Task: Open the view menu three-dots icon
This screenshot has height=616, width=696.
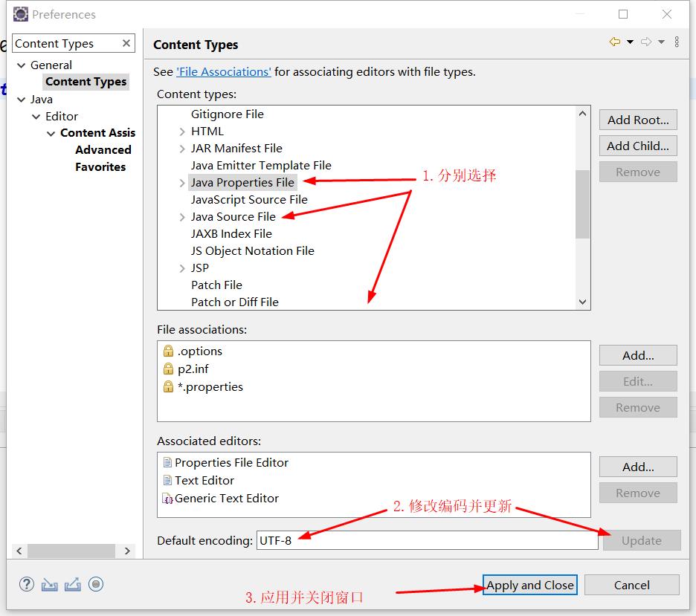Action: point(677,42)
